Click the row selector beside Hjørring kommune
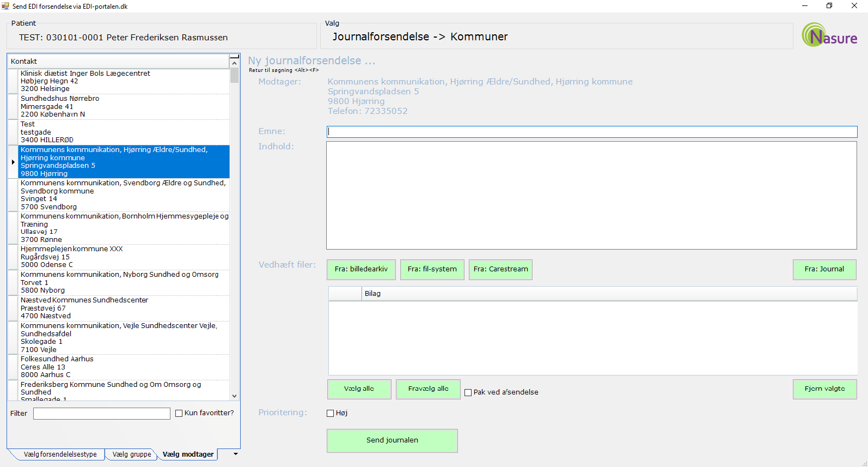The height and width of the screenshot is (467, 868). [13, 162]
